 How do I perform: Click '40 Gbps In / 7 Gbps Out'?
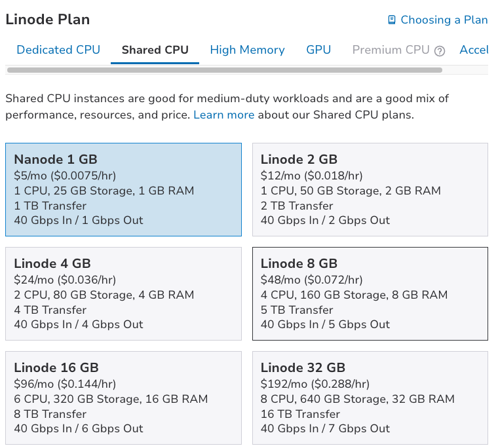pyautogui.click(x=325, y=428)
